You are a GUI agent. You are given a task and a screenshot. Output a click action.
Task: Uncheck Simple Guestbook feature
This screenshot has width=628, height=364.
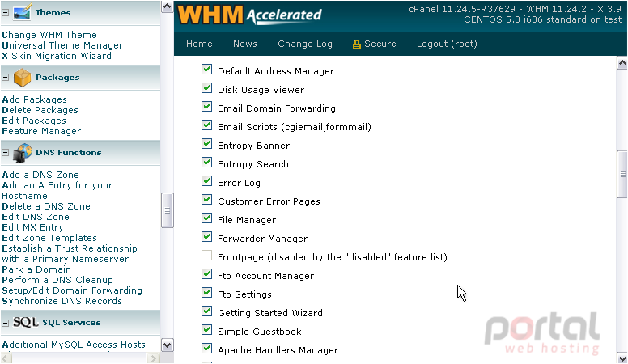[x=206, y=330]
